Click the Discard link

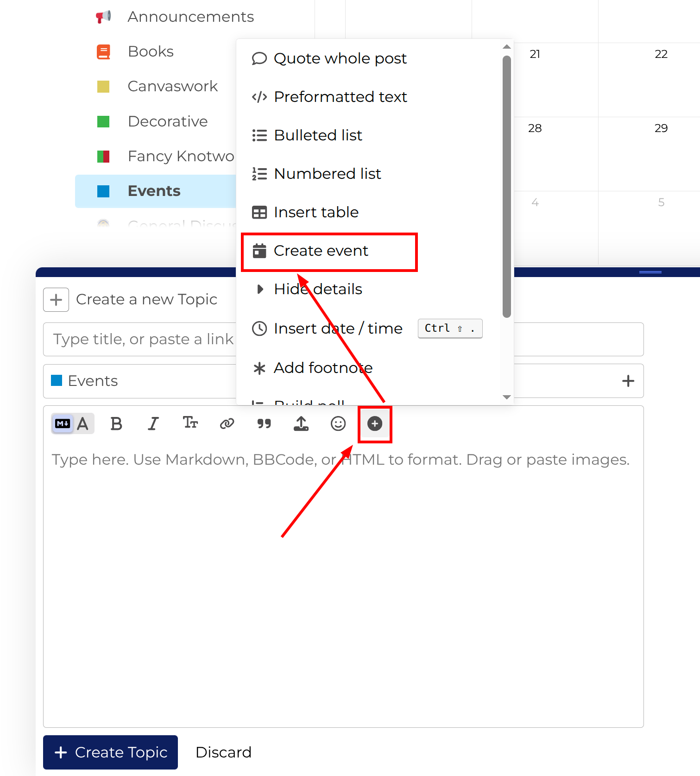click(223, 752)
